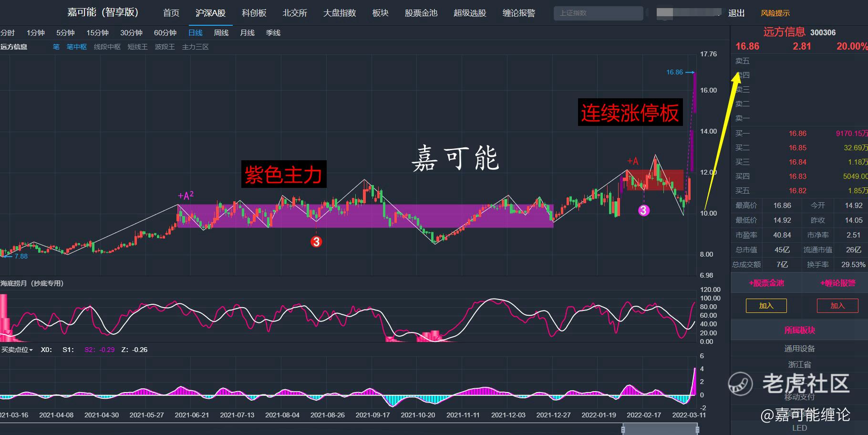Open the 通用设备 sector link
Viewport: 868px width, 435px height.
pos(800,349)
